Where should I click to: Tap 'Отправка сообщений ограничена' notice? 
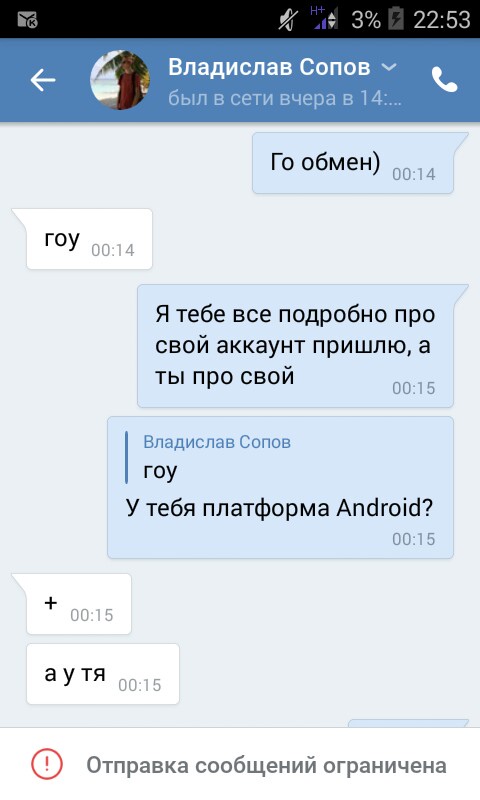240,764
